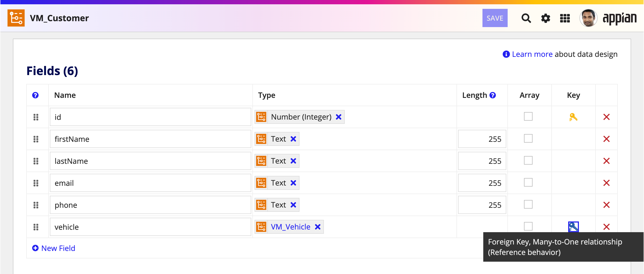Delete the firstName field row
644x274 pixels.
[x=606, y=139]
